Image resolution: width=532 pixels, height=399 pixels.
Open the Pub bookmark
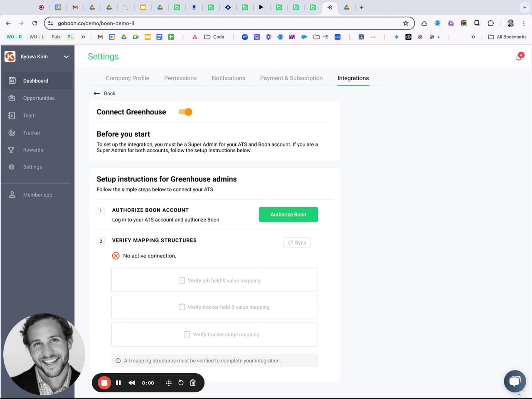tap(56, 37)
